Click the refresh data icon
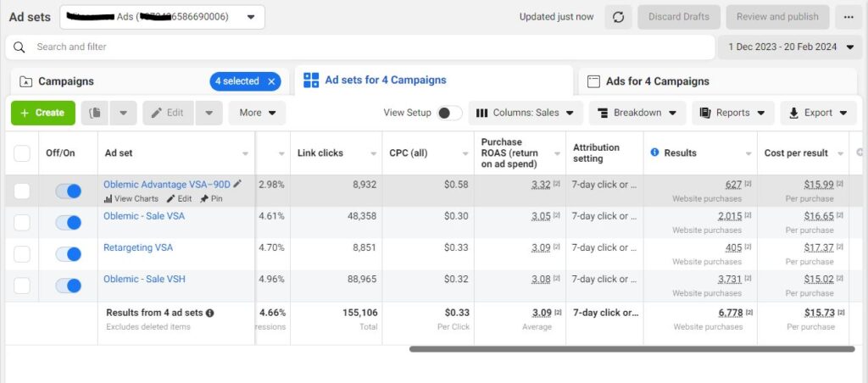868x383 pixels. [x=618, y=17]
